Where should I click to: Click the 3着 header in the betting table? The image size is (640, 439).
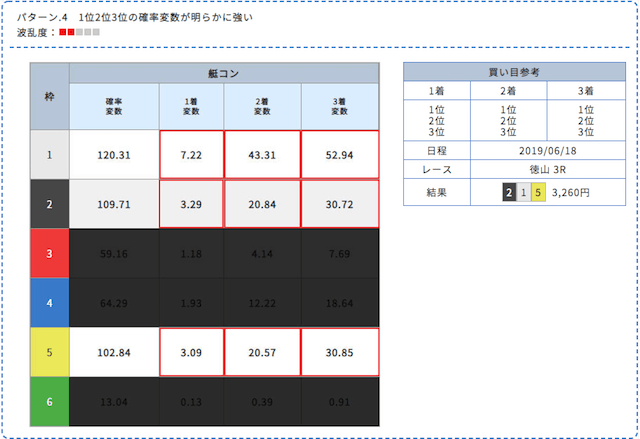[586, 91]
